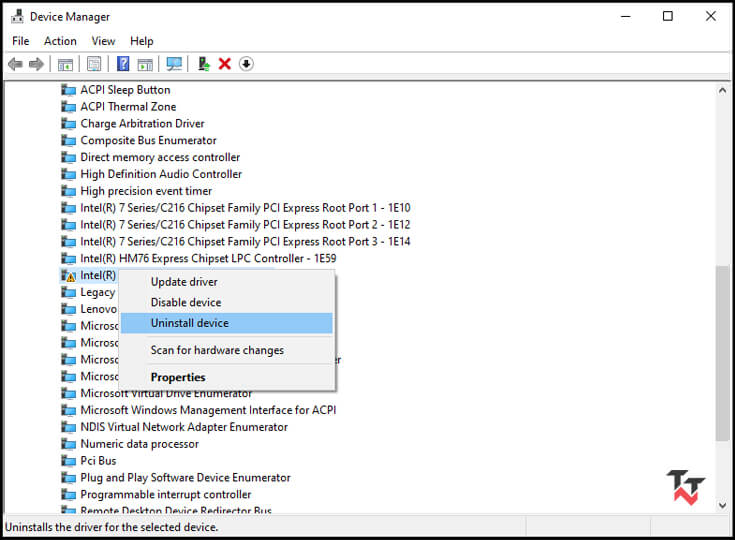The width and height of the screenshot is (735, 540).
Task: Select Intel(R) HM76 Express Chipset LPC Controller
Action: point(208,259)
